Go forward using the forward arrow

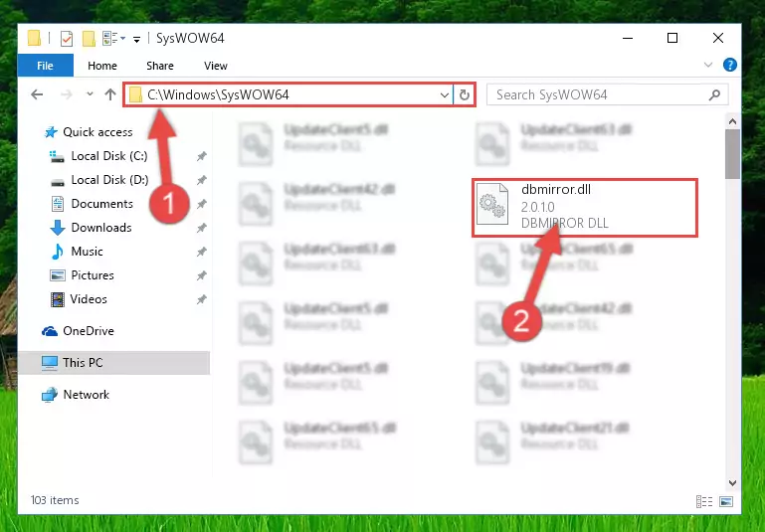pyautogui.click(x=67, y=94)
